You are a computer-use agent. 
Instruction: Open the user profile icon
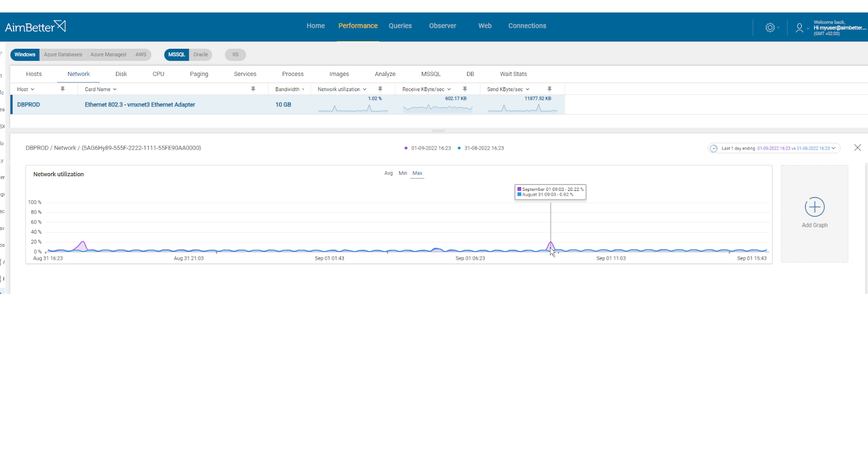(799, 28)
